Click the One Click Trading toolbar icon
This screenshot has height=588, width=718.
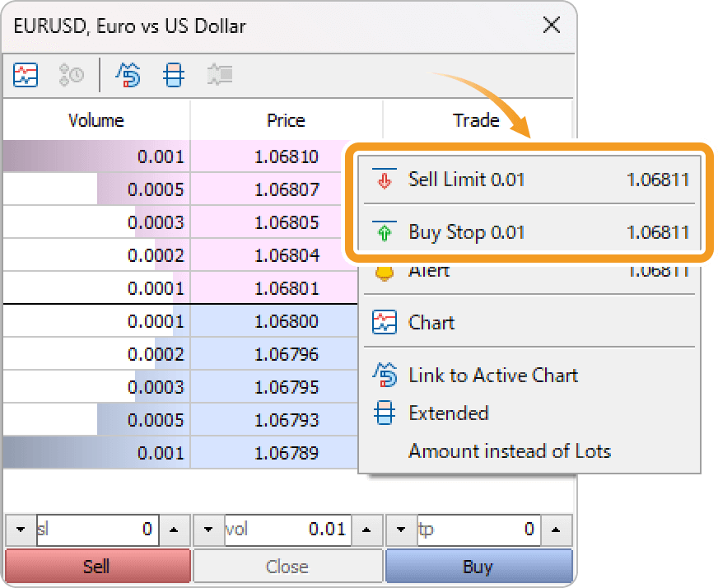(219, 75)
